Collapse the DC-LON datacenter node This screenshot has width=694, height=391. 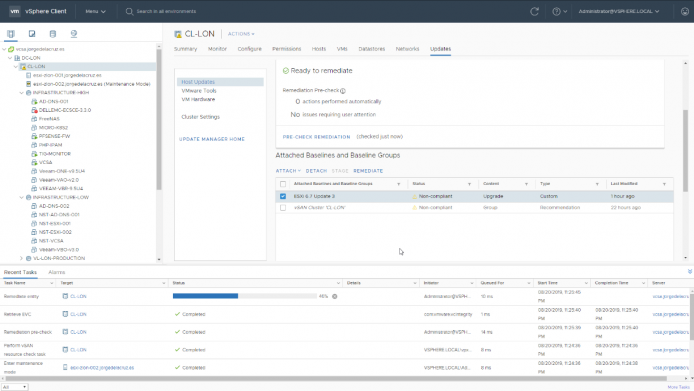(10, 58)
